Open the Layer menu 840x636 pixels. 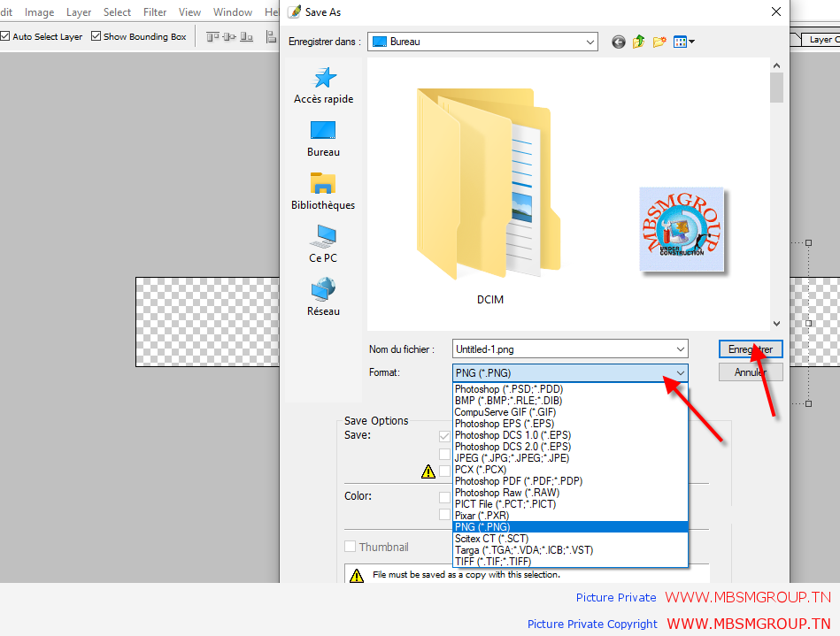(79, 12)
